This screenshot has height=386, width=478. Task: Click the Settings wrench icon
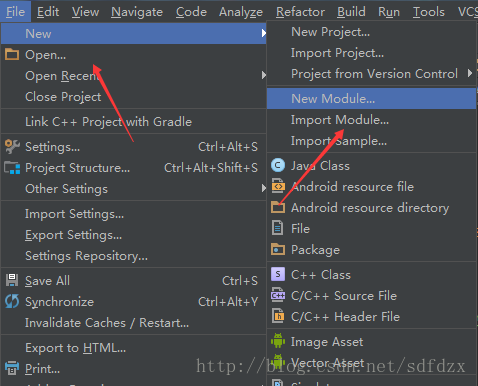point(12,147)
